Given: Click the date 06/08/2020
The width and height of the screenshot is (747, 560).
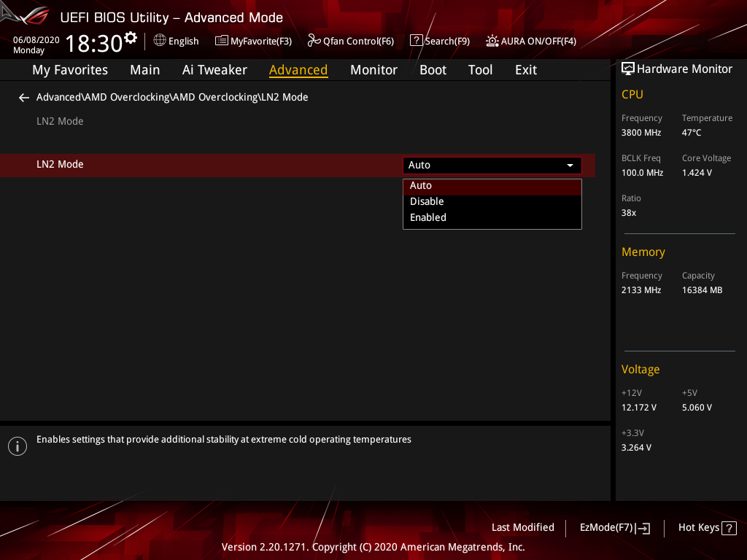Looking at the screenshot, I should pyautogui.click(x=36, y=40).
